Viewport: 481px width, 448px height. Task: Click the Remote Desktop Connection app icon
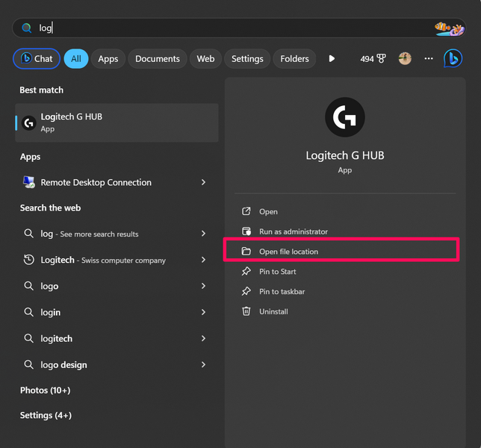click(x=28, y=182)
